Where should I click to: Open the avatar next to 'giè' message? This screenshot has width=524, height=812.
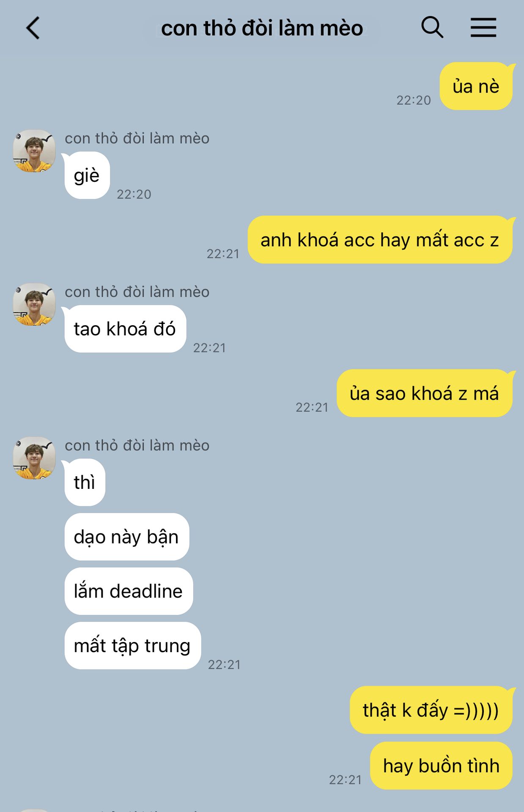click(x=34, y=151)
